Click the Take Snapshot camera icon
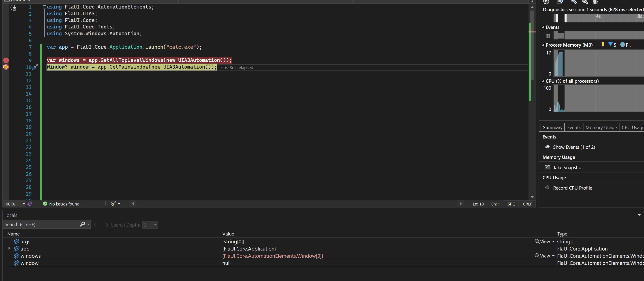The height and width of the screenshot is (281, 644). tap(547, 167)
